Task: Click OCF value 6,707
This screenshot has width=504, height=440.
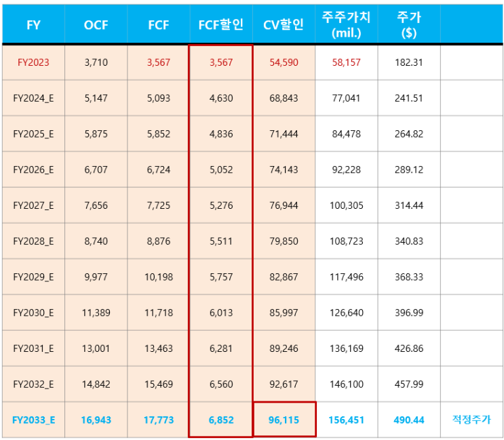Action: pyautogui.click(x=96, y=169)
